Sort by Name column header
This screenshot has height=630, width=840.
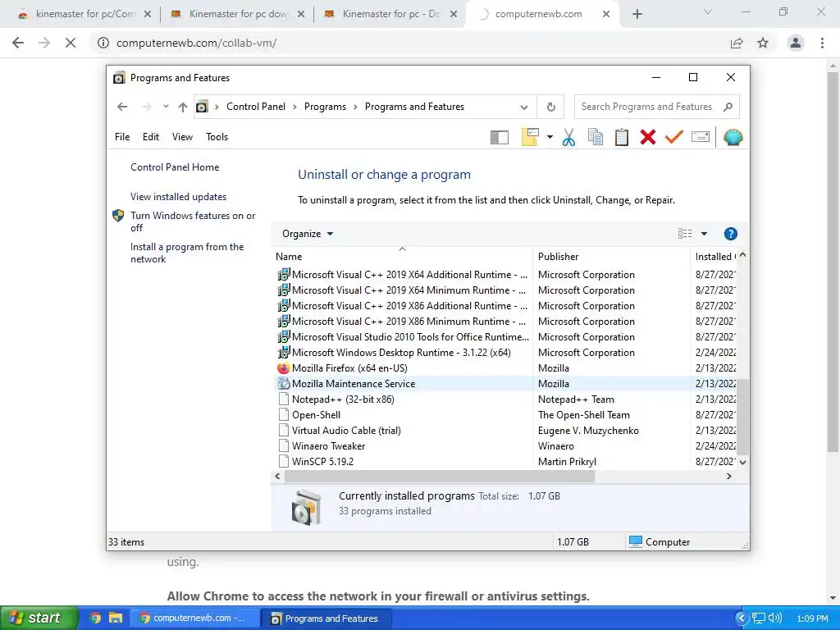(402, 257)
